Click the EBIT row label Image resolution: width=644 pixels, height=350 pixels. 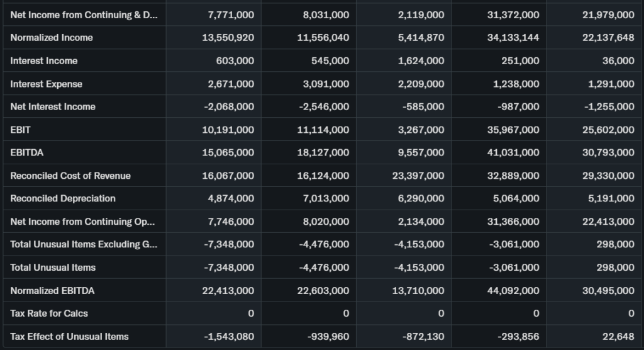point(21,130)
